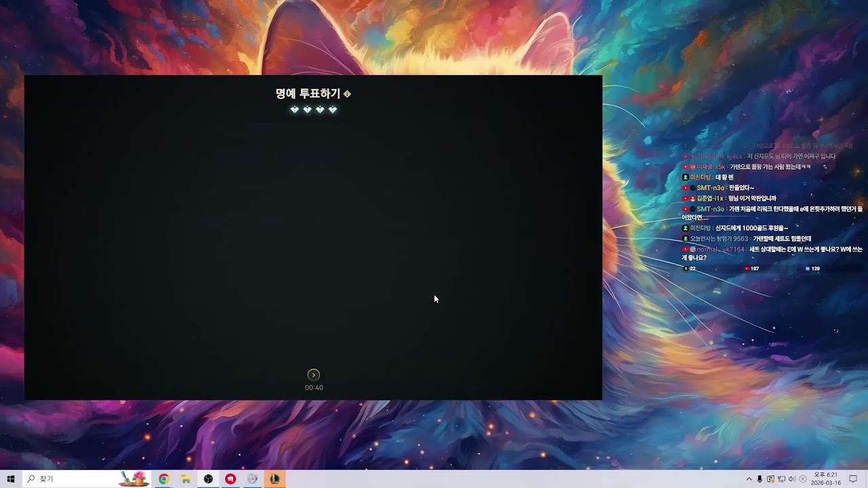
Task: Open the red Riot Client taskbar icon
Action: pos(231,479)
